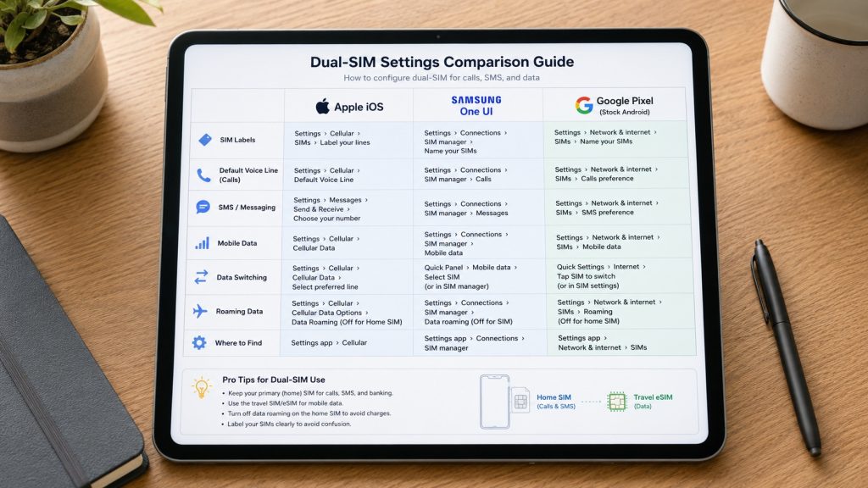Click the Pixel cell 'SIMs › Mobile data'
Image resolution: width=868 pixels, height=488 pixels.
click(x=588, y=247)
